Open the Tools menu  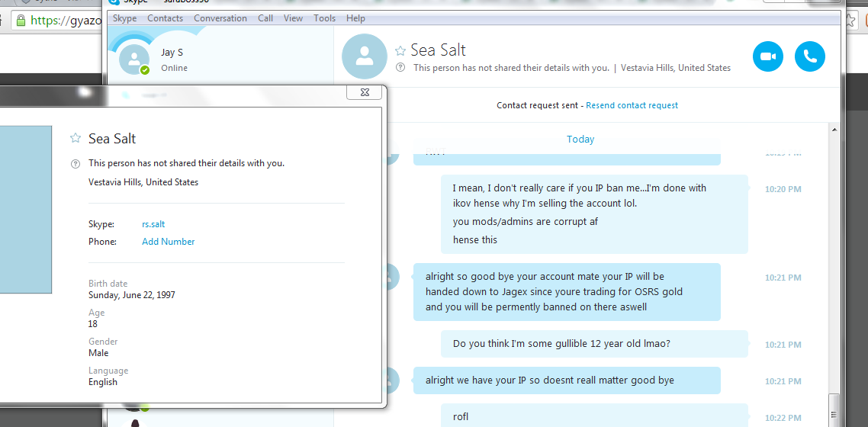[324, 18]
